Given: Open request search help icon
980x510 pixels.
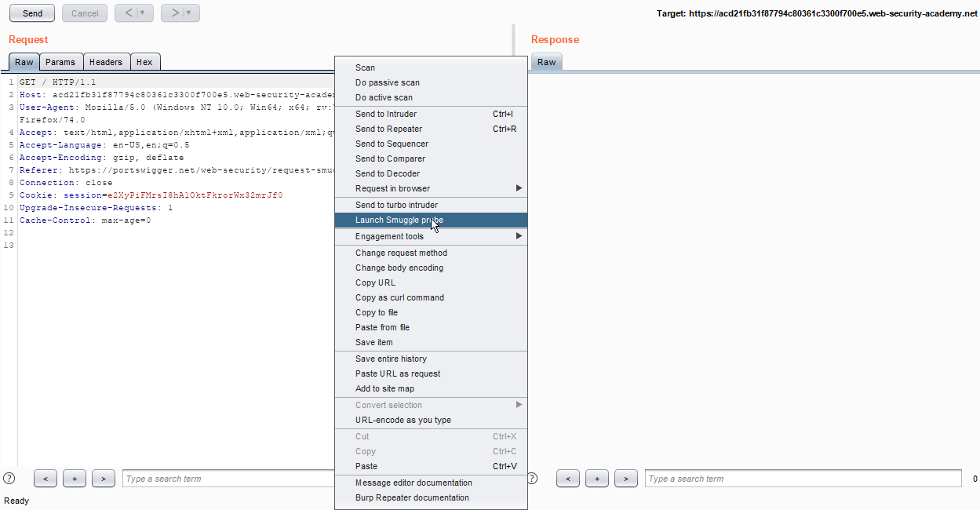Looking at the screenshot, I should pos(9,478).
